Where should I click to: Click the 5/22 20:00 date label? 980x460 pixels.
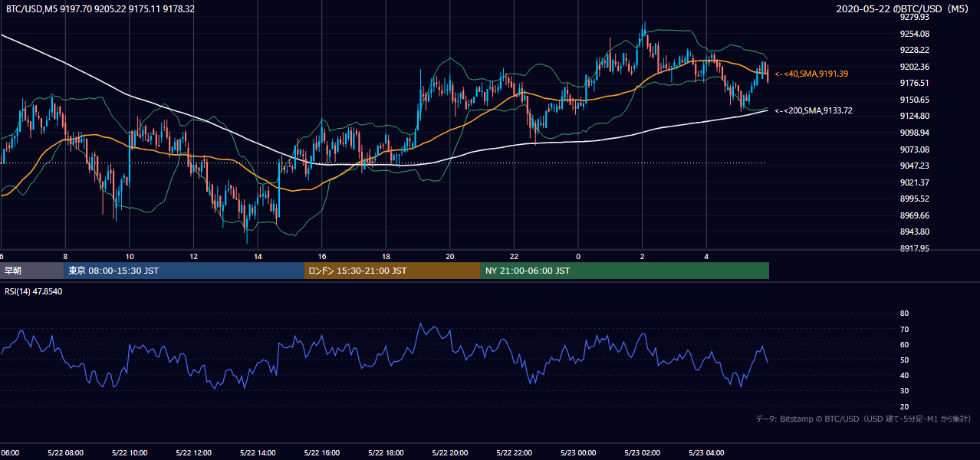click(x=450, y=453)
